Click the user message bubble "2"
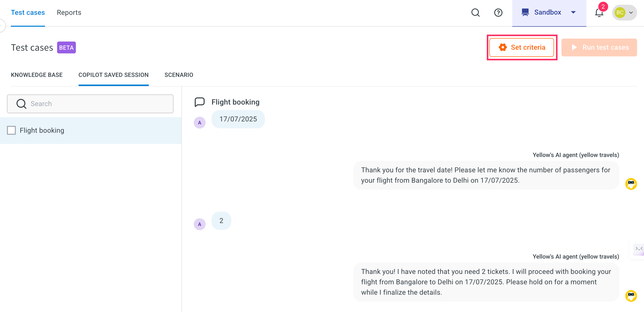This screenshot has width=644, height=312. [x=221, y=221]
